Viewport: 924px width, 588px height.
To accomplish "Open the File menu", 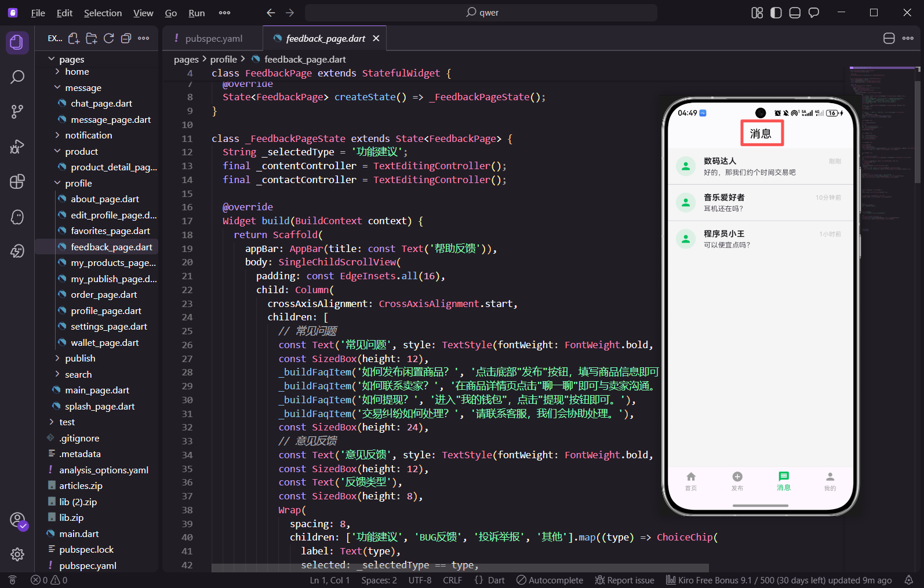I will click(x=38, y=13).
